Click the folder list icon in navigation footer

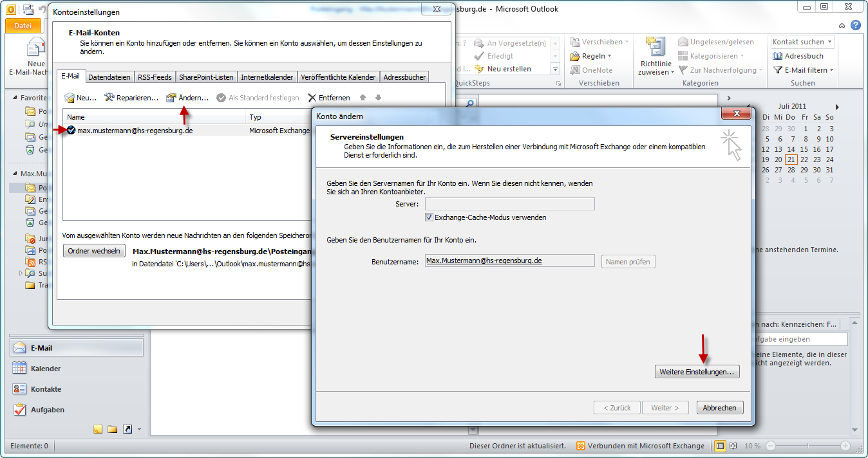(112, 429)
